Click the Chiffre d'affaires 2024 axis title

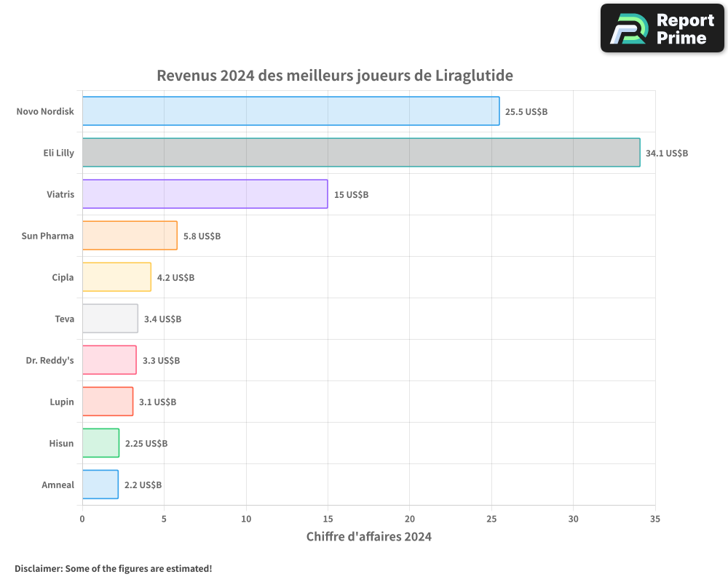coord(368,536)
